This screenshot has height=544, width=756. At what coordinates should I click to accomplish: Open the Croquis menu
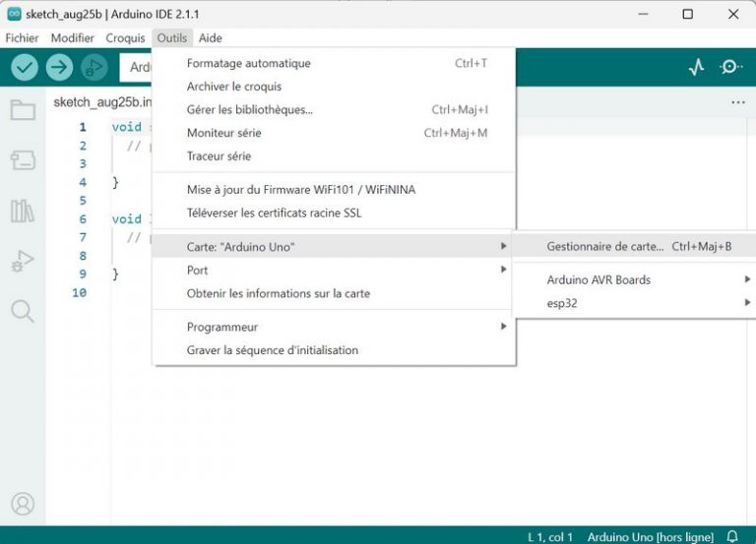coord(125,37)
